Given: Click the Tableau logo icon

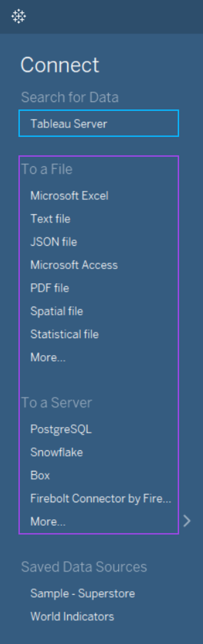Looking at the screenshot, I should coord(19,16).
